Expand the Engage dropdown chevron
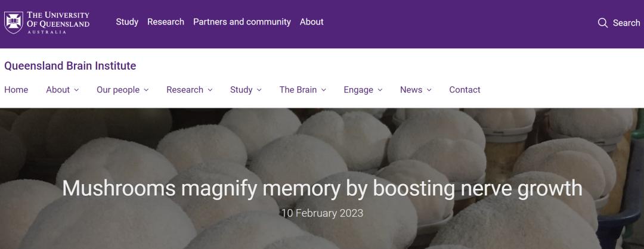 click(380, 90)
